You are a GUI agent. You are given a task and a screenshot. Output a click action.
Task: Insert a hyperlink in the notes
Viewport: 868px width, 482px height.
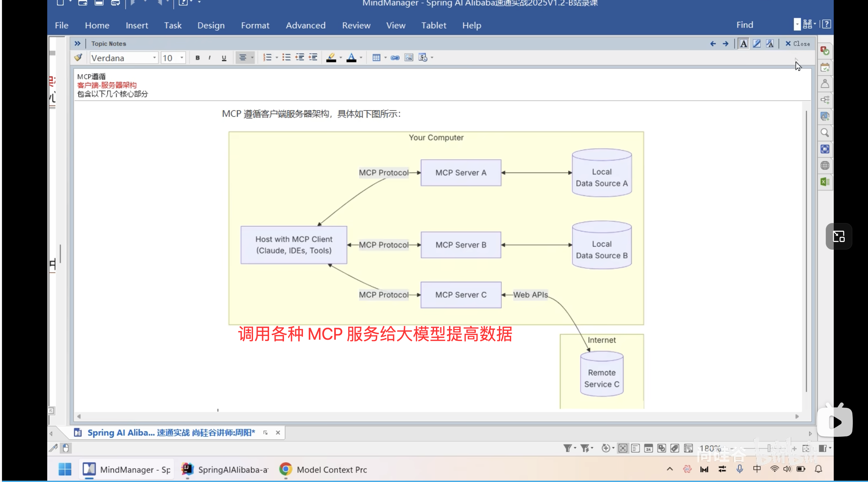pos(394,57)
